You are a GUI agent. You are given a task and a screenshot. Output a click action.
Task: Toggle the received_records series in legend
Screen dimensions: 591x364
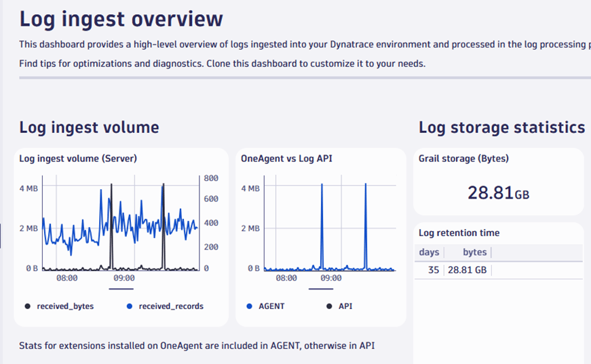coord(170,306)
